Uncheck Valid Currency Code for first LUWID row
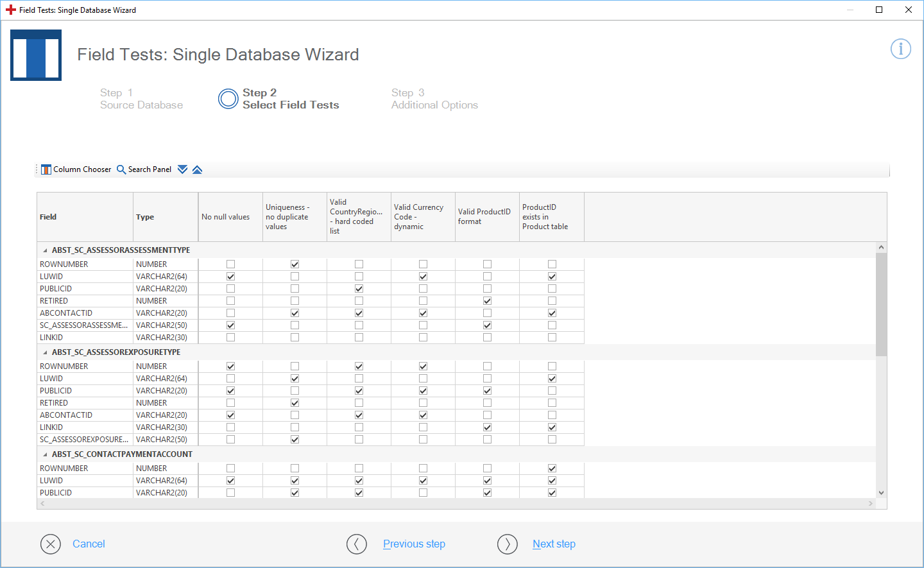Screen dimensions: 924x568 423,277
